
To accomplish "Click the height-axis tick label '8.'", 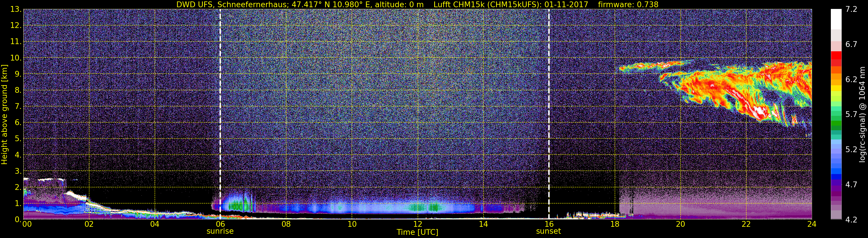I will tap(18, 90).
